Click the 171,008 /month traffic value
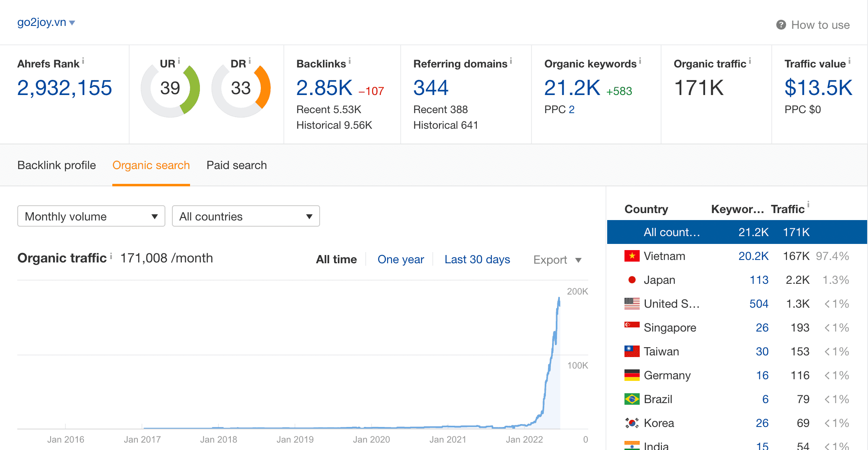This screenshot has height=450, width=868. (167, 258)
